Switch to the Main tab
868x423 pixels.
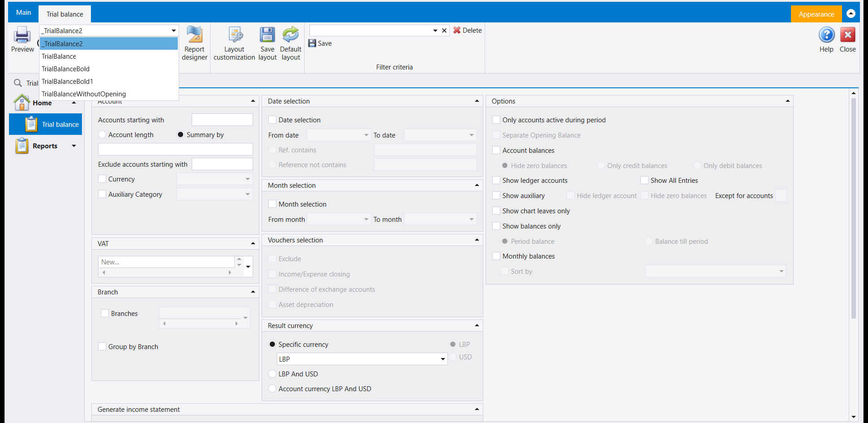pos(23,13)
